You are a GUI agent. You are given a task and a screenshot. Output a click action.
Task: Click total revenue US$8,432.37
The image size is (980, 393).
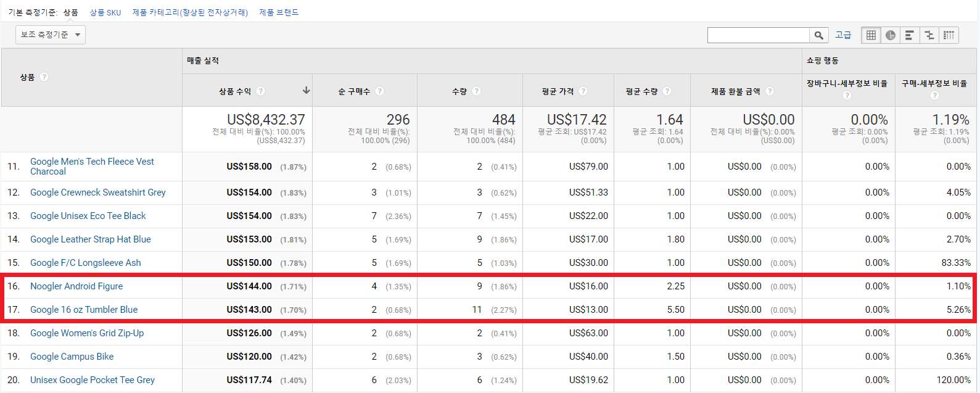tap(266, 120)
